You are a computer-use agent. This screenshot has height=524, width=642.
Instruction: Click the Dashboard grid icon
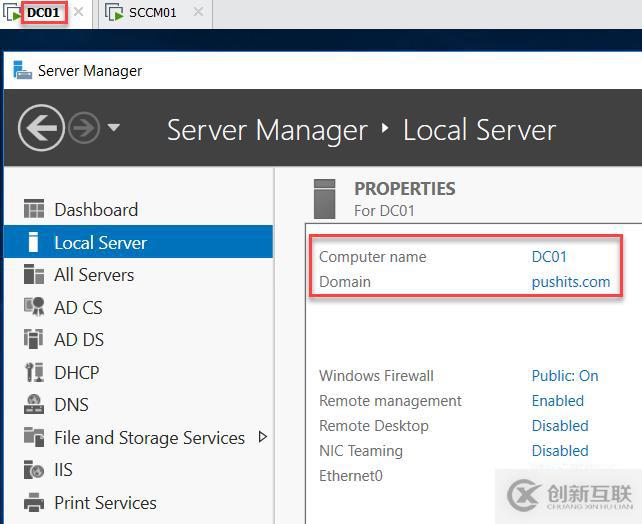pyautogui.click(x=34, y=209)
